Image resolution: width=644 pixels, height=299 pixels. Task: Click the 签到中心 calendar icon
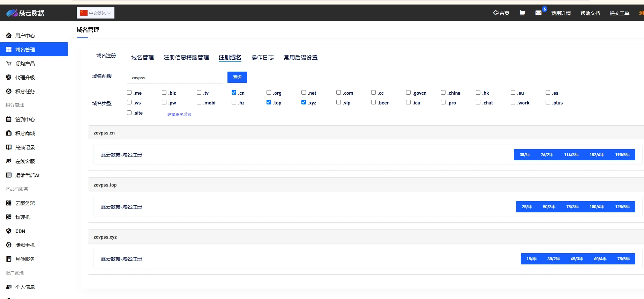tap(9, 119)
